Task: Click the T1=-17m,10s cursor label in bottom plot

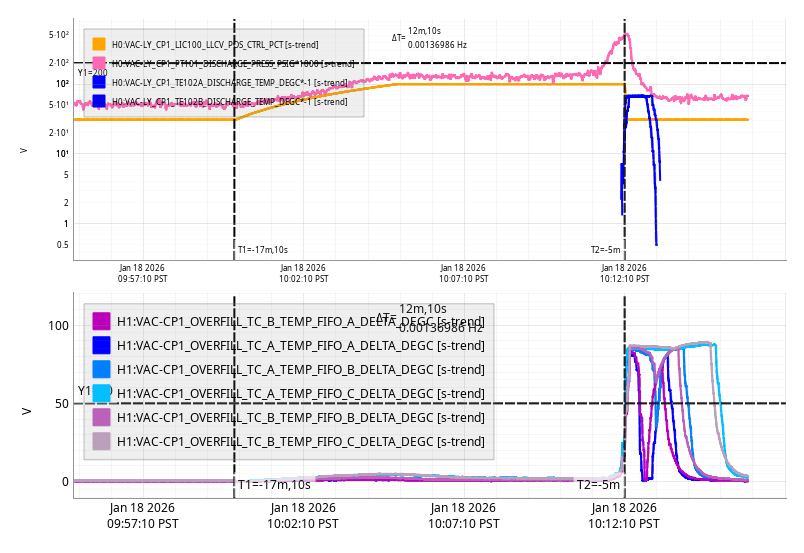Action: (274, 485)
